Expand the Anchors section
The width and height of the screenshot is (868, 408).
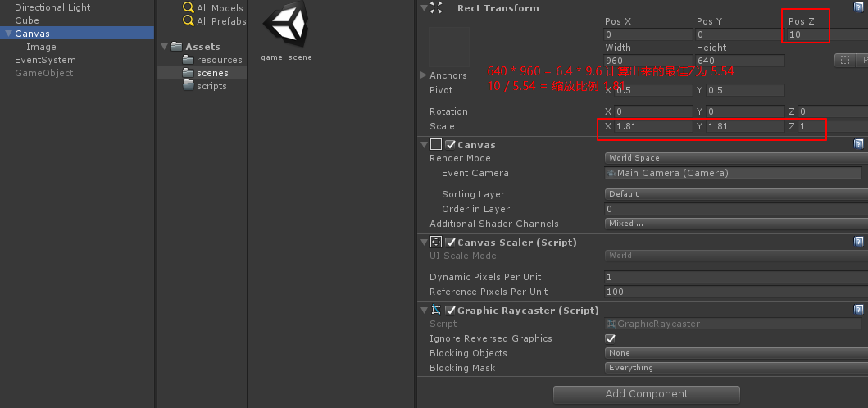tap(423, 75)
